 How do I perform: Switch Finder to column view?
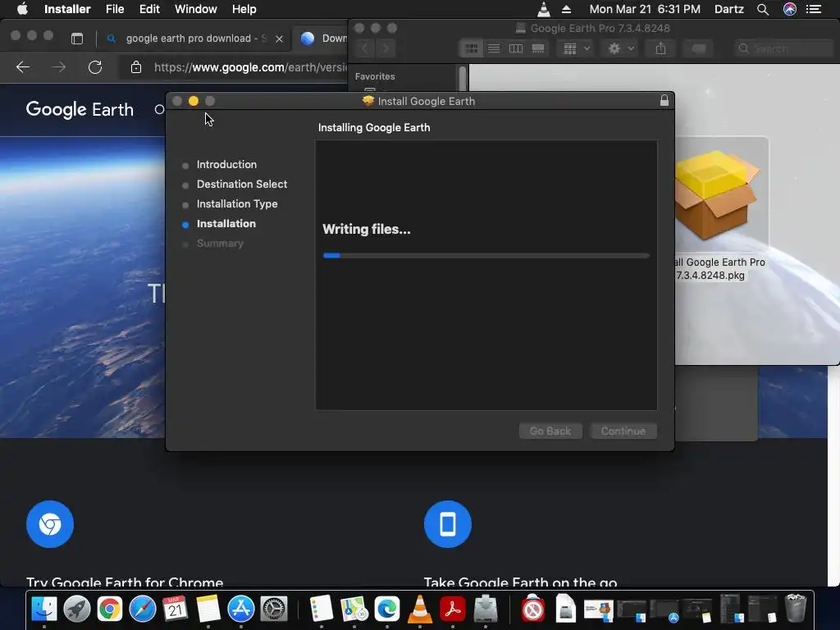[516, 48]
